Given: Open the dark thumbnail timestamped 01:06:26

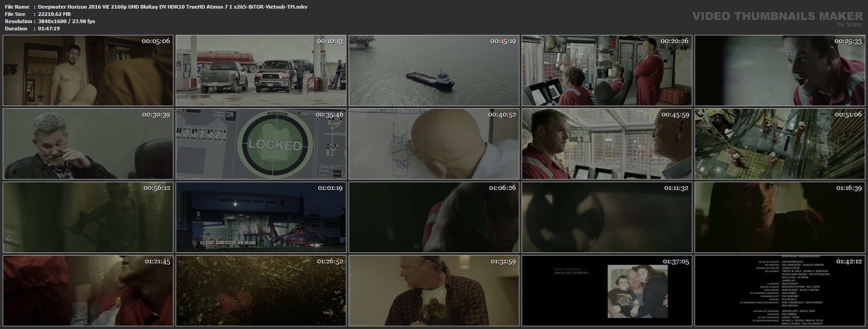Looking at the screenshot, I should tap(434, 217).
